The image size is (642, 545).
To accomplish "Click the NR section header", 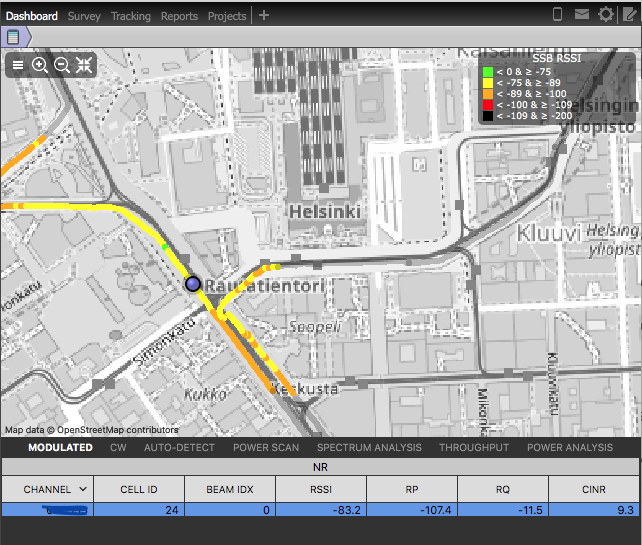I will 320,467.
